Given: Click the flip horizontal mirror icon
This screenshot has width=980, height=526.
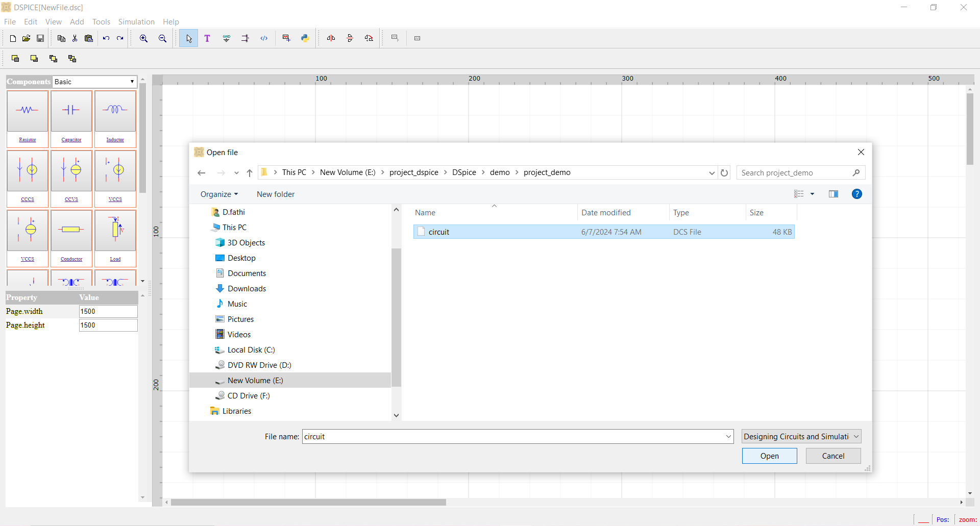Looking at the screenshot, I should (x=331, y=38).
